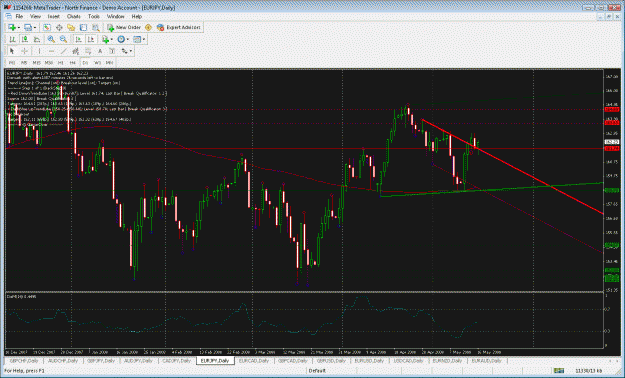Open the Tools menu

[x=94, y=16]
